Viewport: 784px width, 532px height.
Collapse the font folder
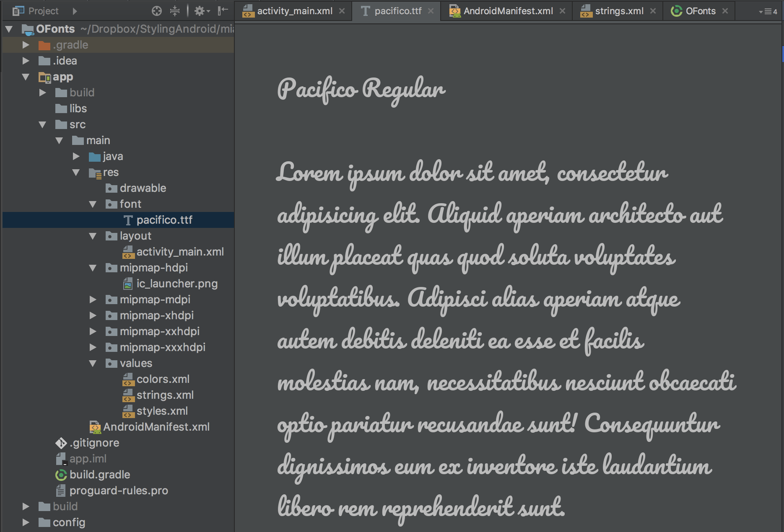[x=93, y=204]
